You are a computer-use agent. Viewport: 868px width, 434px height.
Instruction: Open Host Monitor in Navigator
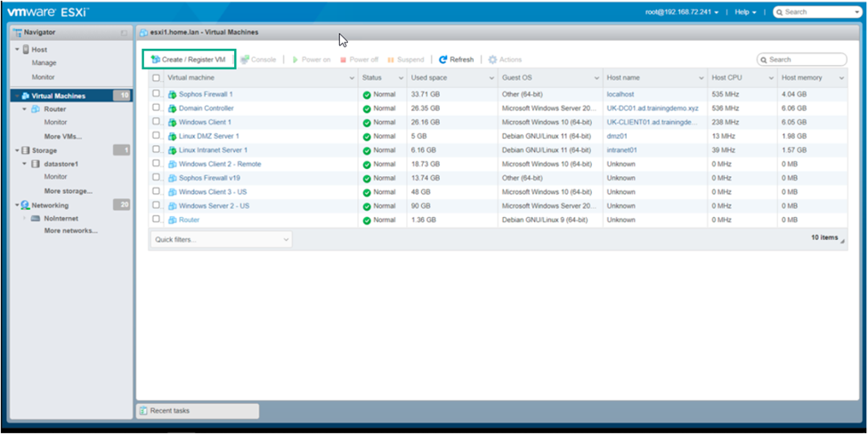tap(44, 76)
